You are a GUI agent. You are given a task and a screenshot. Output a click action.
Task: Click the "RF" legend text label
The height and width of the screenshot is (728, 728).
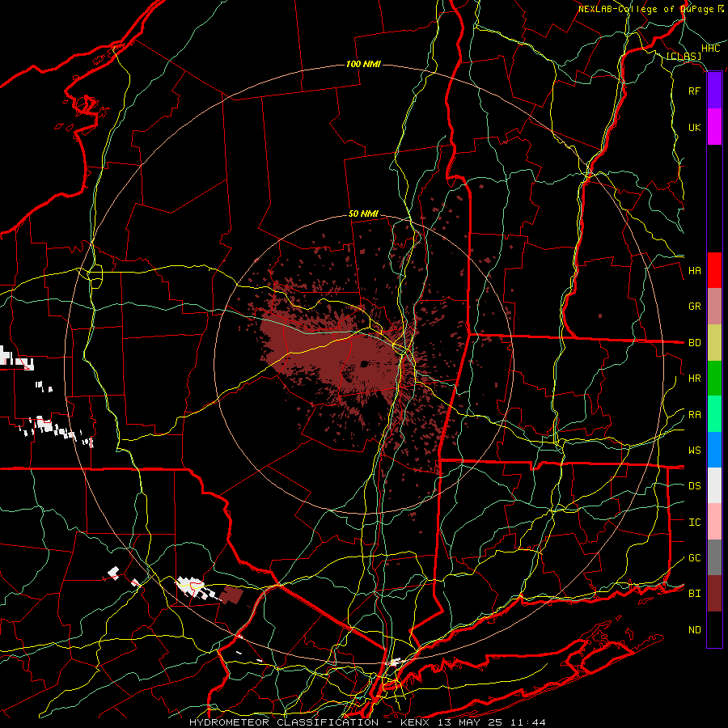(x=694, y=91)
